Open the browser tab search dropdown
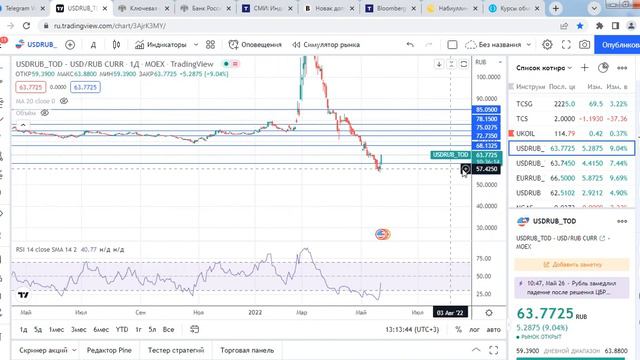Image resolution: width=640 pixels, height=360 pixels. click(594, 8)
